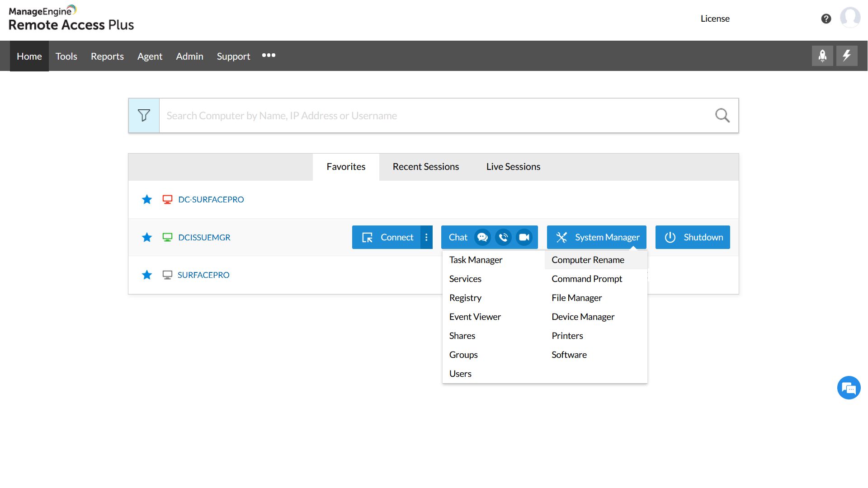Open the License link

pyautogui.click(x=715, y=19)
